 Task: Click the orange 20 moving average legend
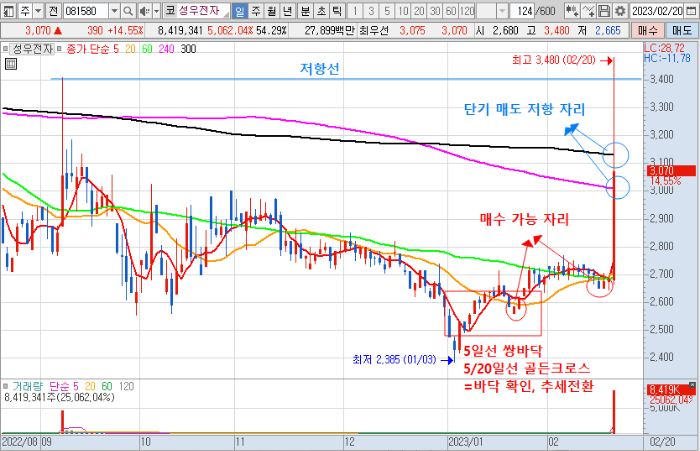pos(130,49)
